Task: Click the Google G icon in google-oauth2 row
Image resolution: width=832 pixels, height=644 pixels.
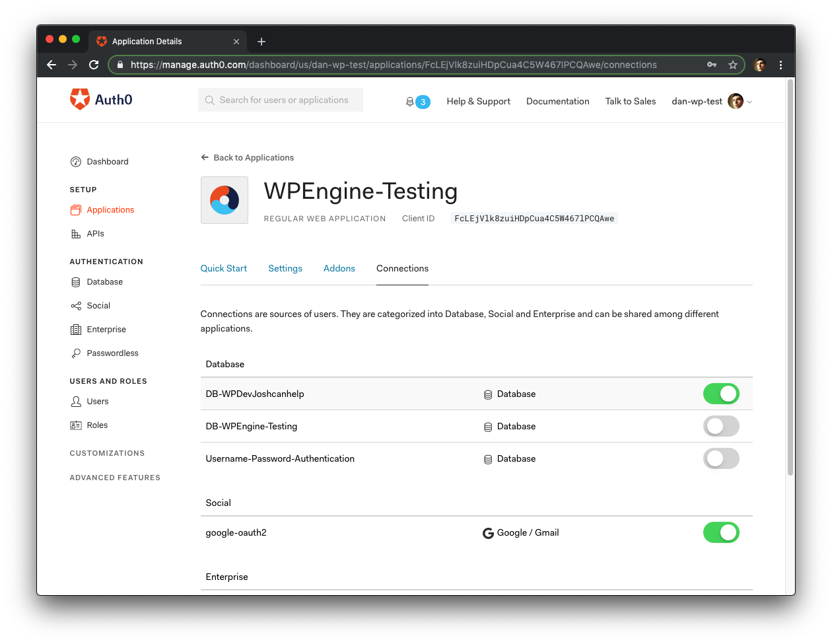Action: (x=488, y=533)
